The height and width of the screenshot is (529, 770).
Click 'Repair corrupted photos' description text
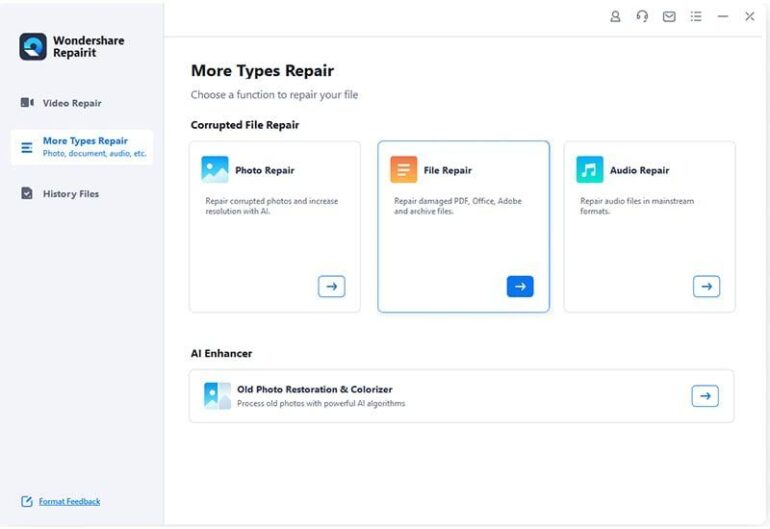[272, 206]
